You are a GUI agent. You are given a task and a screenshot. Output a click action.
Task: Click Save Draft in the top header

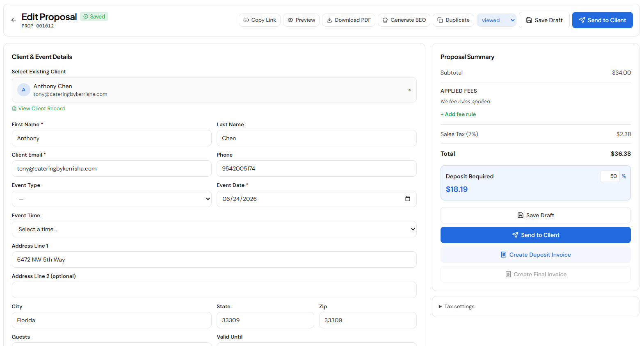point(544,20)
